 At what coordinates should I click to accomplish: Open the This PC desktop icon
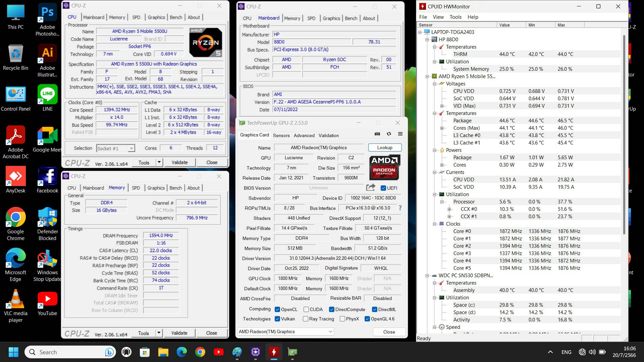15,17
